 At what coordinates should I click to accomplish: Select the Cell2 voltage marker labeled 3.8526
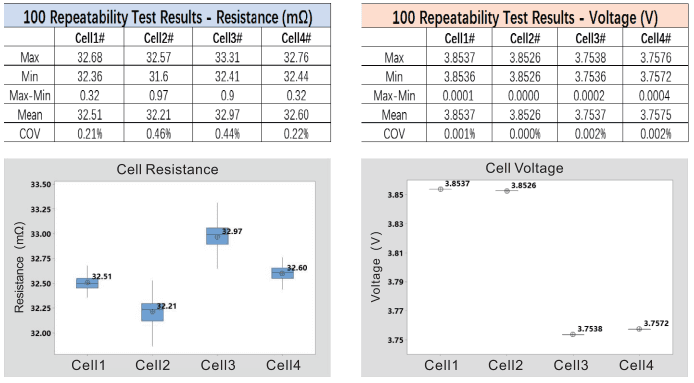(507, 191)
